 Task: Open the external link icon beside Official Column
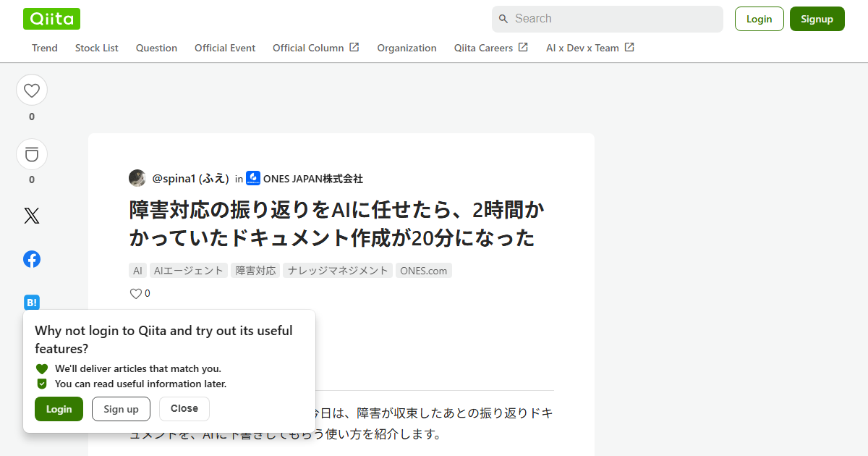point(354,47)
